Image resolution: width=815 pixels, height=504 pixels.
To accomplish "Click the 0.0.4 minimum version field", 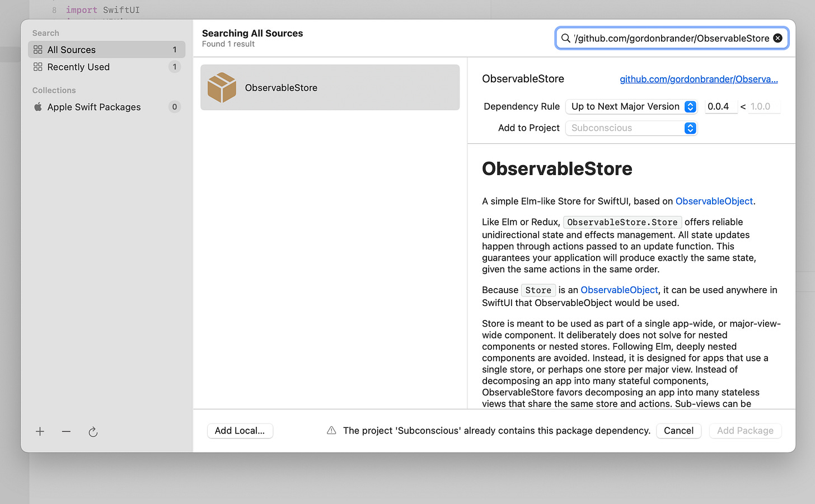I will click(x=721, y=106).
